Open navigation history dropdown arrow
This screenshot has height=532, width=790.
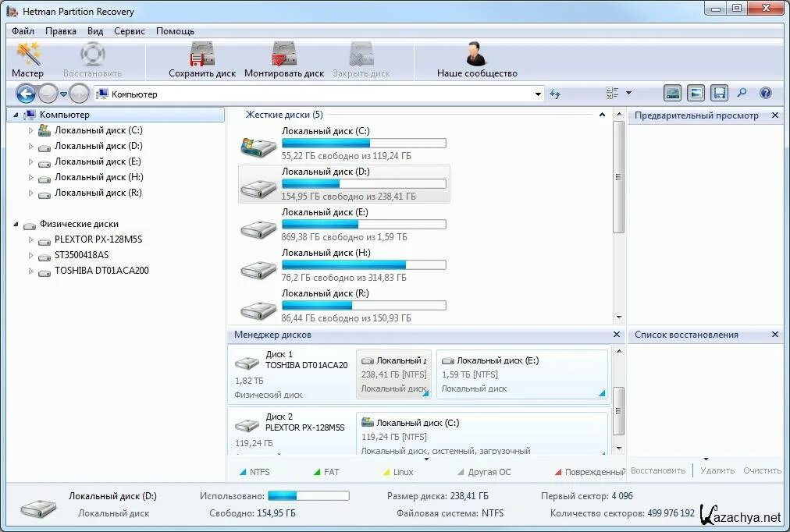63,94
